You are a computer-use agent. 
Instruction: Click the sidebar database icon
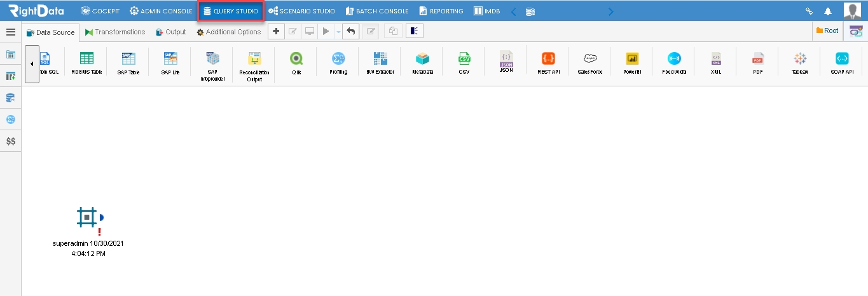[x=11, y=98]
